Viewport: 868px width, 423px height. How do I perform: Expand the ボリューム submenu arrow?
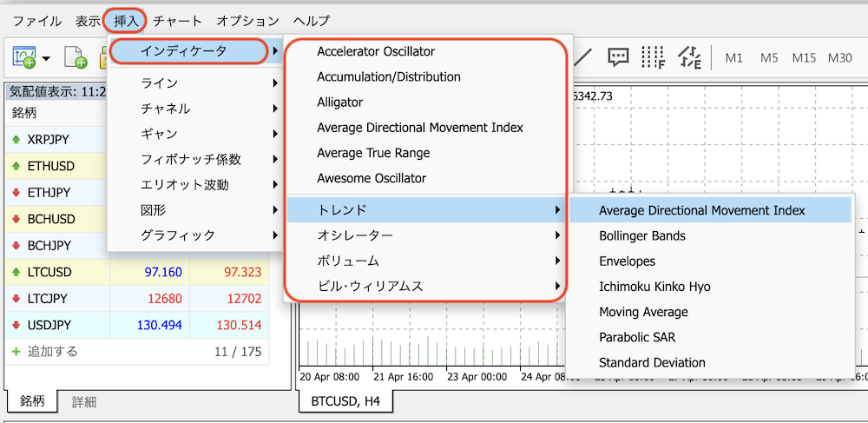pyautogui.click(x=557, y=261)
